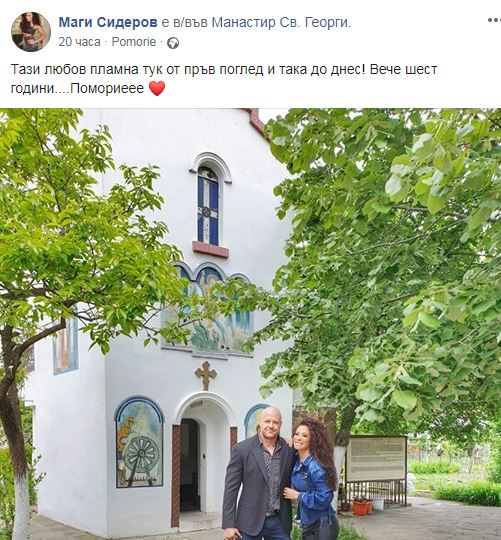
Task: Click the golden cross above the entrance
Action: click(206, 375)
